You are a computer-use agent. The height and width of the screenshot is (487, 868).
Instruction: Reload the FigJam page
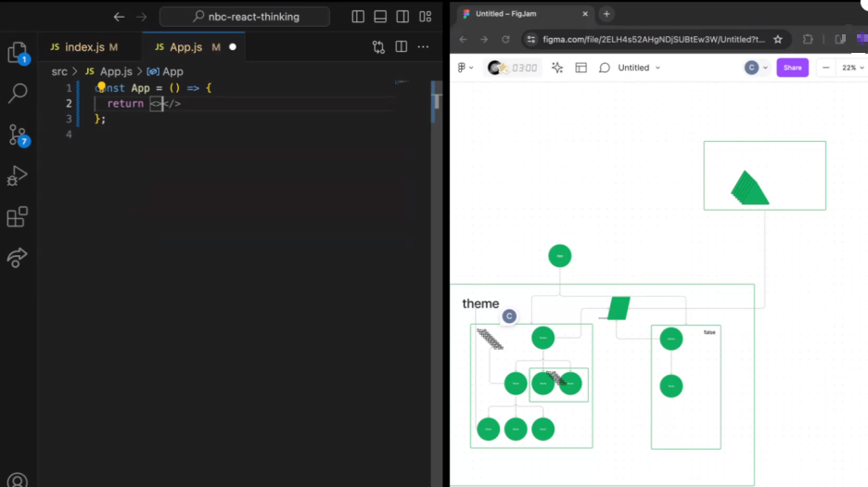click(x=505, y=39)
